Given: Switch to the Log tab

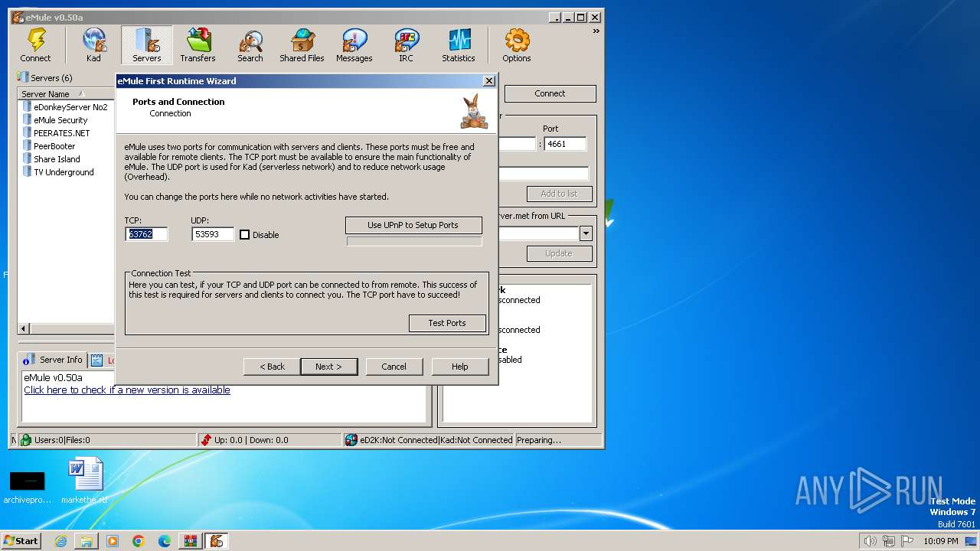Looking at the screenshot, I should (x=103, y=360).
